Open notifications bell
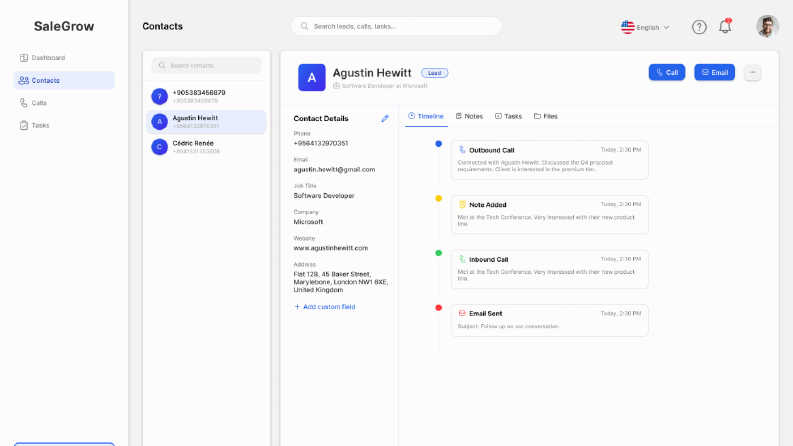The image size is (793, 446). [x=725, y=26]
